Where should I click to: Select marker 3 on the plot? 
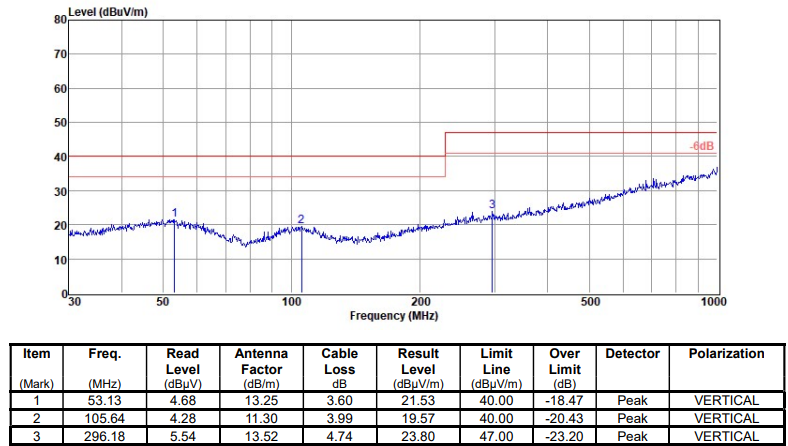coord(492,204)
